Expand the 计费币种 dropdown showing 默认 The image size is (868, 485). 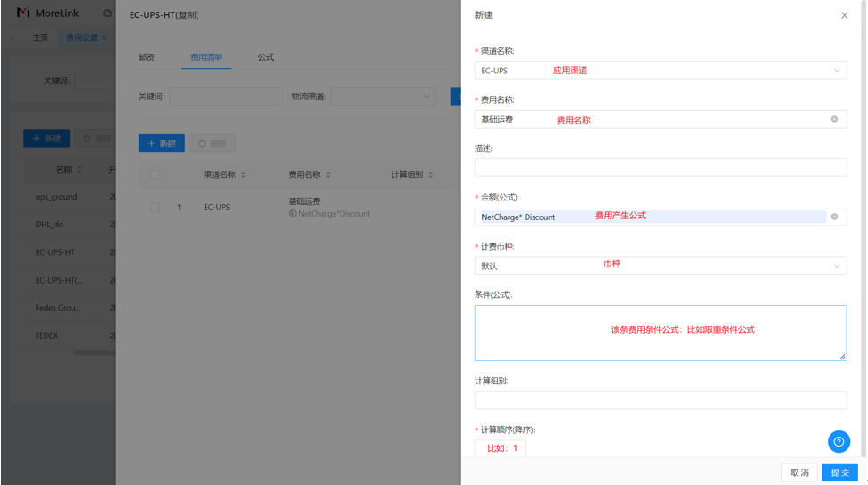pos(660,266)
